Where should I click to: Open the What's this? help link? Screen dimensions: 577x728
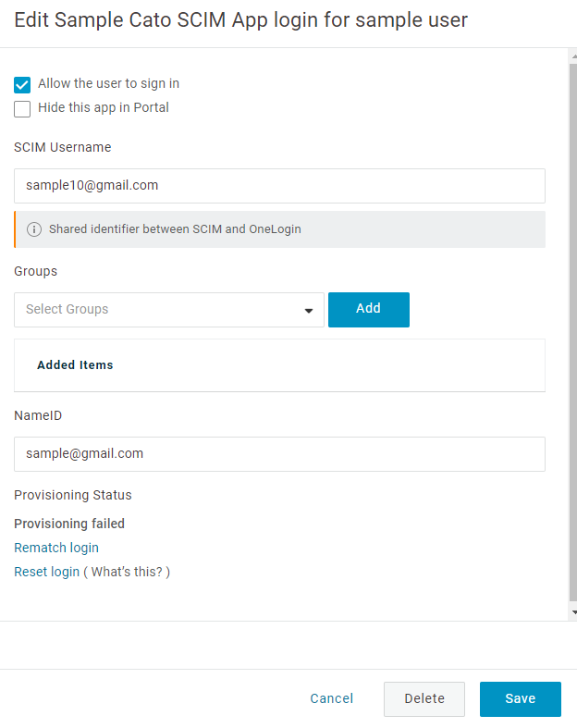pos(127,572)
